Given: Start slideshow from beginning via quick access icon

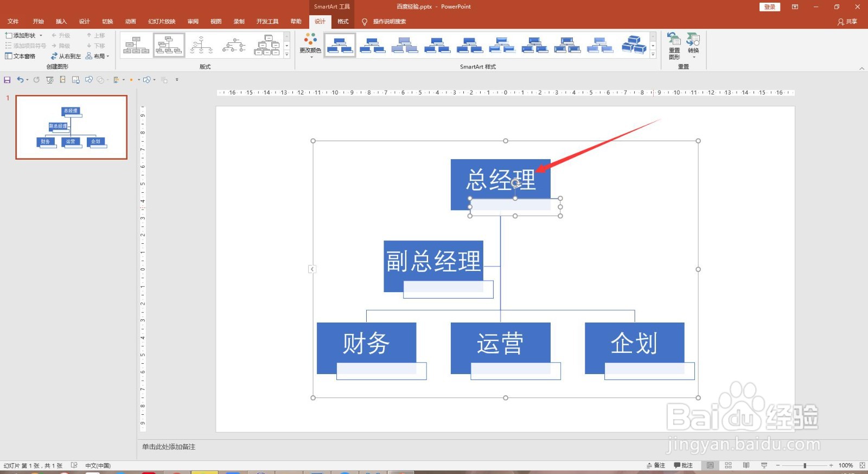Looking at the screenshot, I should [x=49, y=80].
